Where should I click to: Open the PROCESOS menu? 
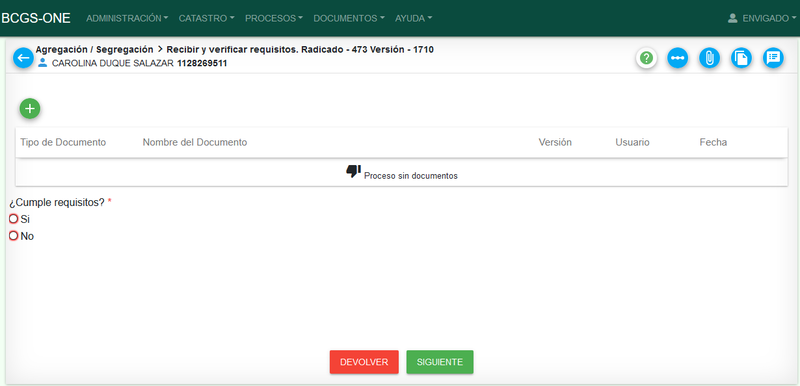pos(273,18)
